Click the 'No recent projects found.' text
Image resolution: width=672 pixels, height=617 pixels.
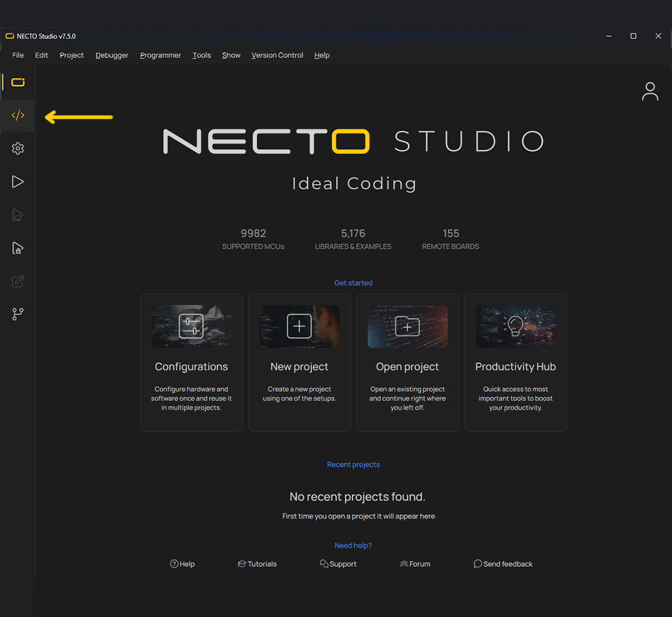pos(357,497)
